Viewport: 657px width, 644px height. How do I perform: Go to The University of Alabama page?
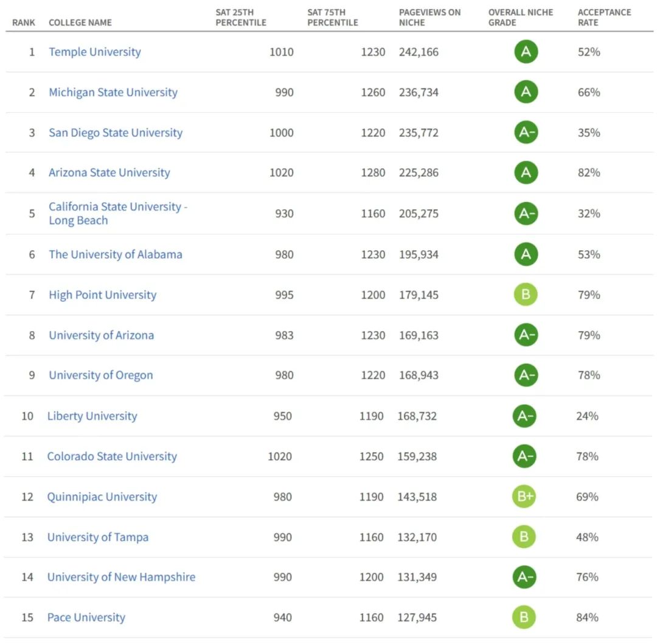(x=116, y=254)
